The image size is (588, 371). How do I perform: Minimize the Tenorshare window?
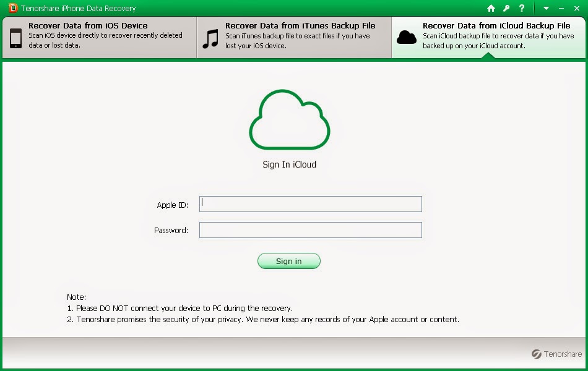pyautogui.click(x=561, y=8)
